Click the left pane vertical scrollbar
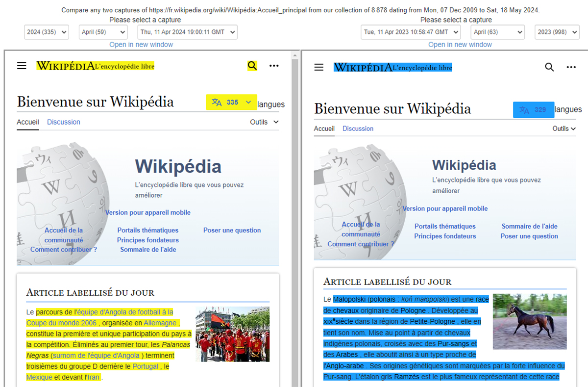Image resolution: width=588 pixels, height=387 pixels. click(295, 221)
